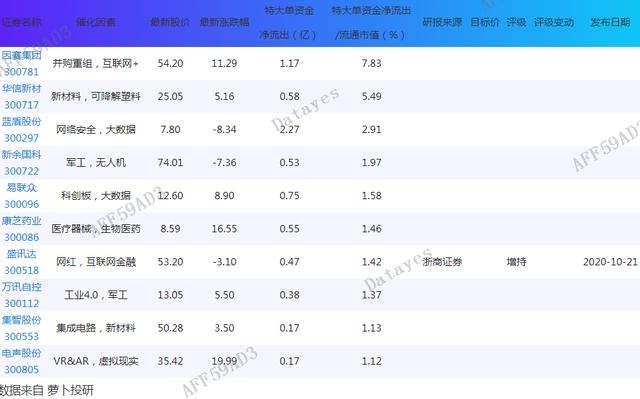Click the 最新股价 column header
The height and width of the screenshot is (399, 640).
pos(170,22)
